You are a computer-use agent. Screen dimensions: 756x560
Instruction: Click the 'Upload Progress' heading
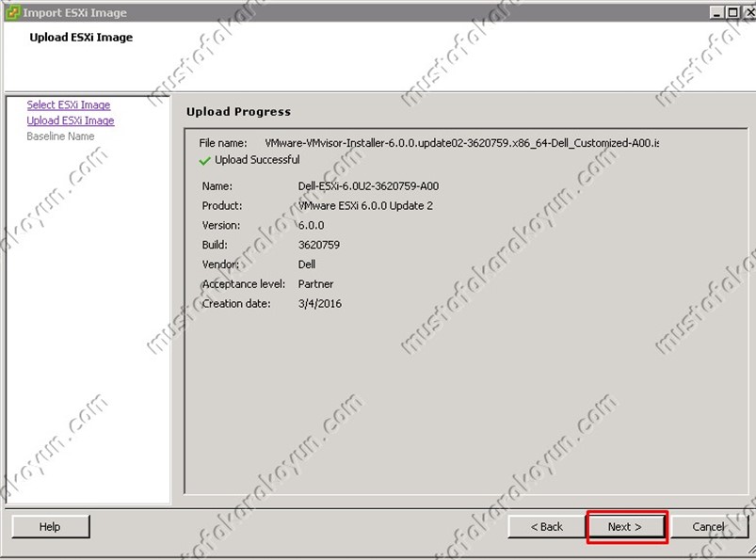(x=238, y=112)
